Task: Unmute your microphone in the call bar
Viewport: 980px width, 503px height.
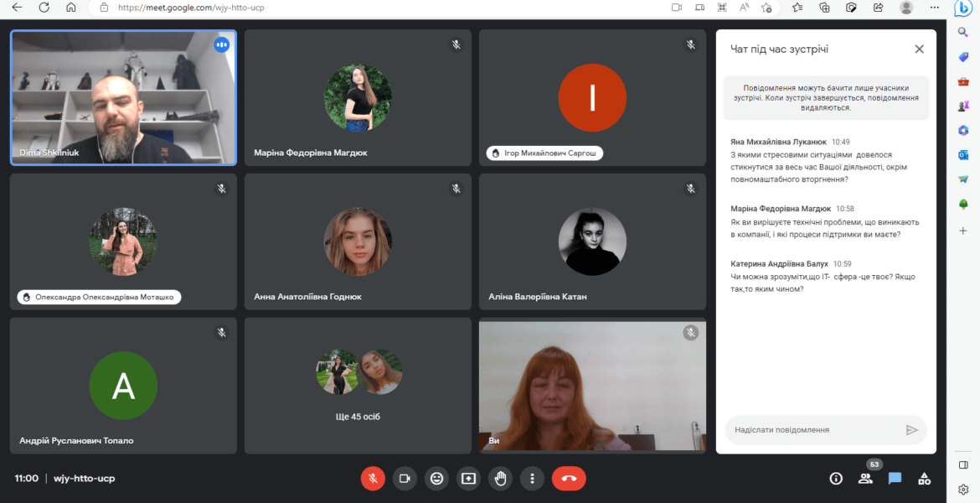Action: click(x=373, y=479)
